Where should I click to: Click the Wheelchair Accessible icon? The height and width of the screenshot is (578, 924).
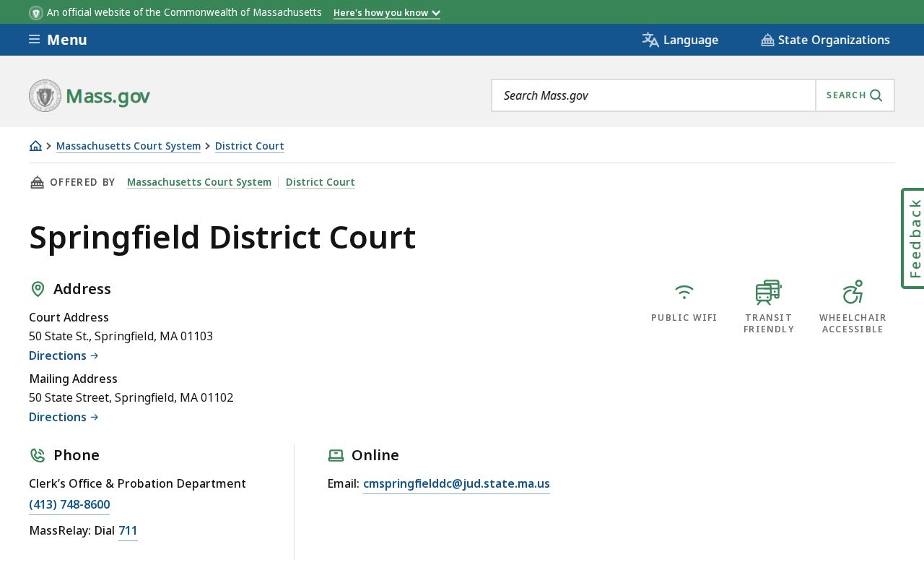(853, 292)
